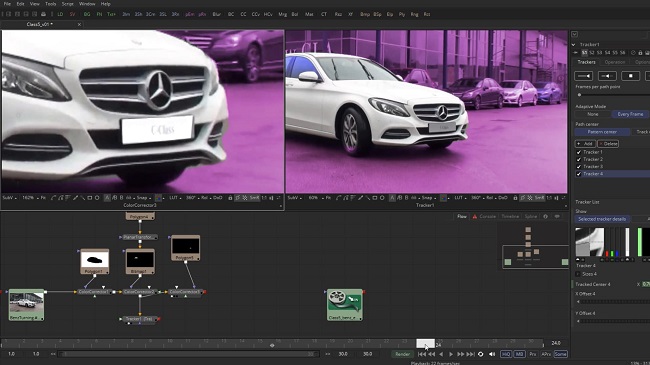Image resolution: width=650 pixels, height=365 pixels.
Task: Add a Blur tool from toolbar
Action: click(x=217, y=14)
